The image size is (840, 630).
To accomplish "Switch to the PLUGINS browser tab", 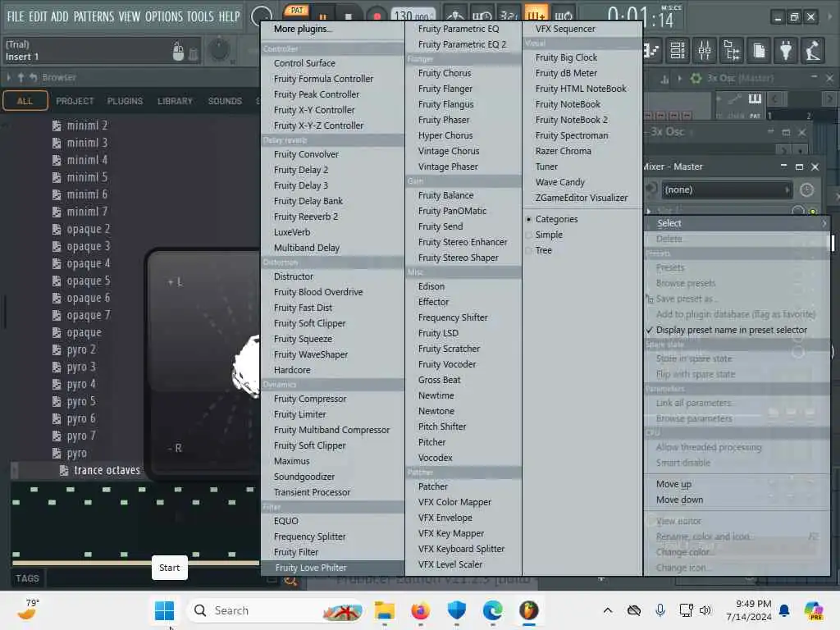I will point(125,101).
